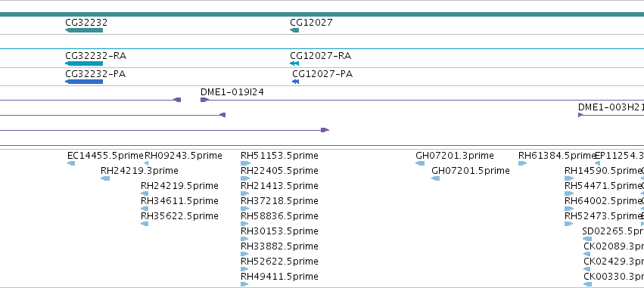644x288 pixels.
Task: Select the GH07201.5prime EST arrow
Action: (435, 178)
